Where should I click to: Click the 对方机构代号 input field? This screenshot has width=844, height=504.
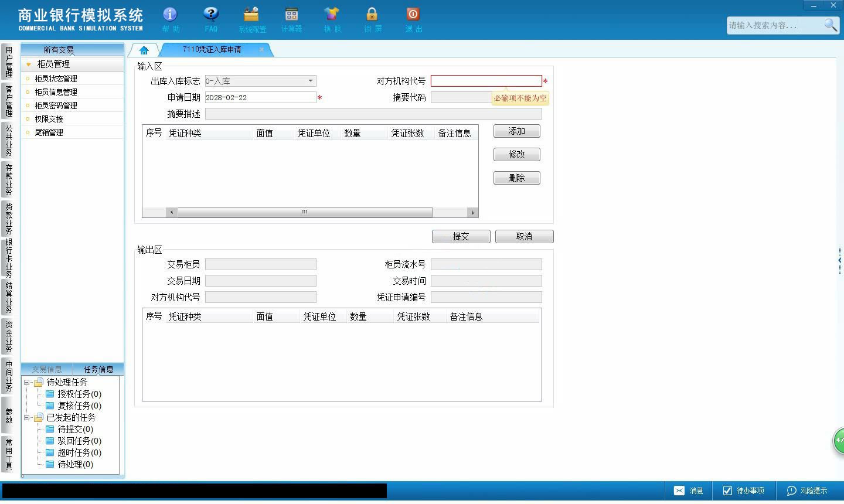click(486, 81)
